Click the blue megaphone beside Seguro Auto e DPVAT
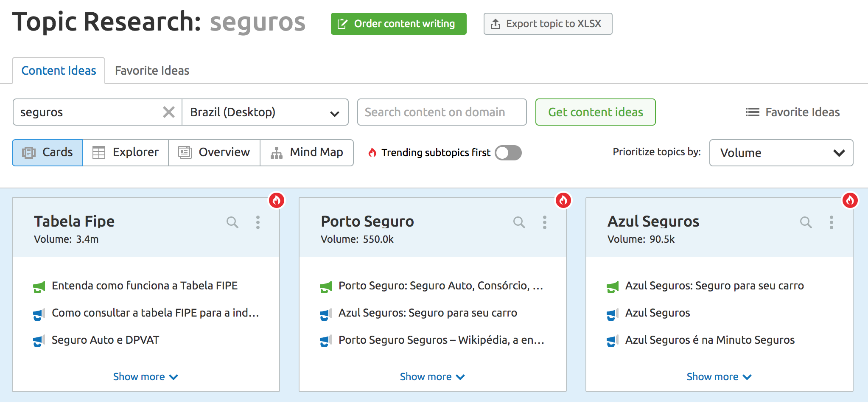 39,341
